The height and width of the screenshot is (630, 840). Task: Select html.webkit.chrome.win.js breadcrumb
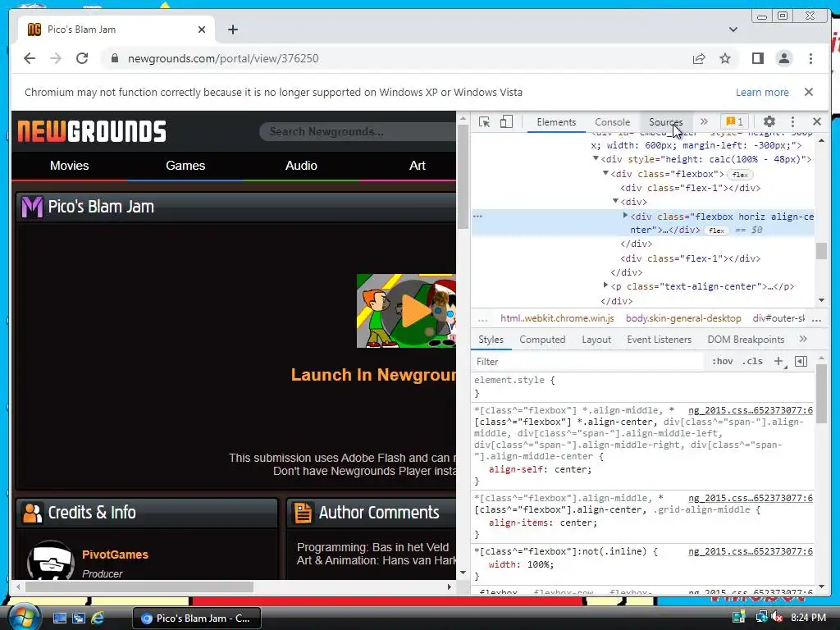point(557,318)
